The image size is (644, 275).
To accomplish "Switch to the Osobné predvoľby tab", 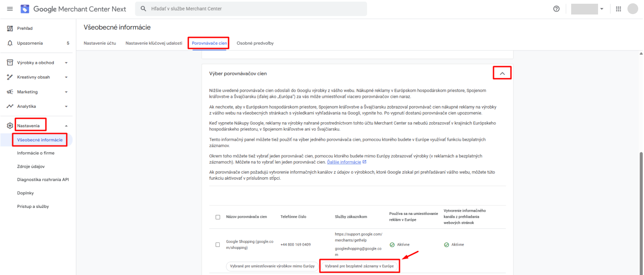I will click(255, 43).
